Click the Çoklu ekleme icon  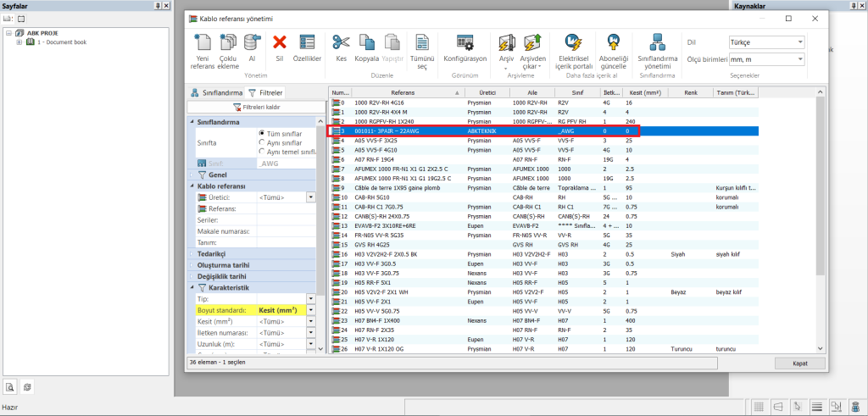[228, 42]
